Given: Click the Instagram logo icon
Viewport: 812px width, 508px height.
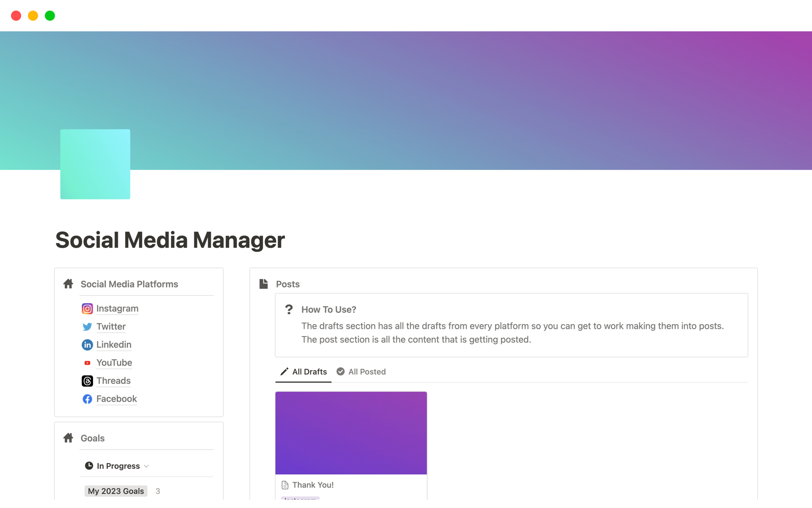Looking at the screenshot, I should coord(87,309).
